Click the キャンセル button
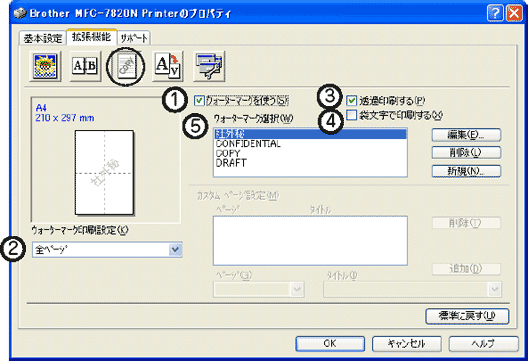 click(406, 344)
